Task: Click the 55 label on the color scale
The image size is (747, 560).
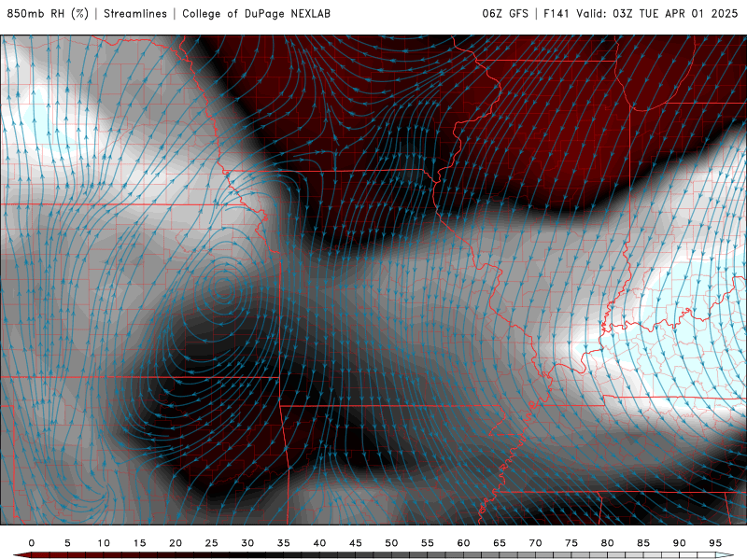Action: click(428, 543)
